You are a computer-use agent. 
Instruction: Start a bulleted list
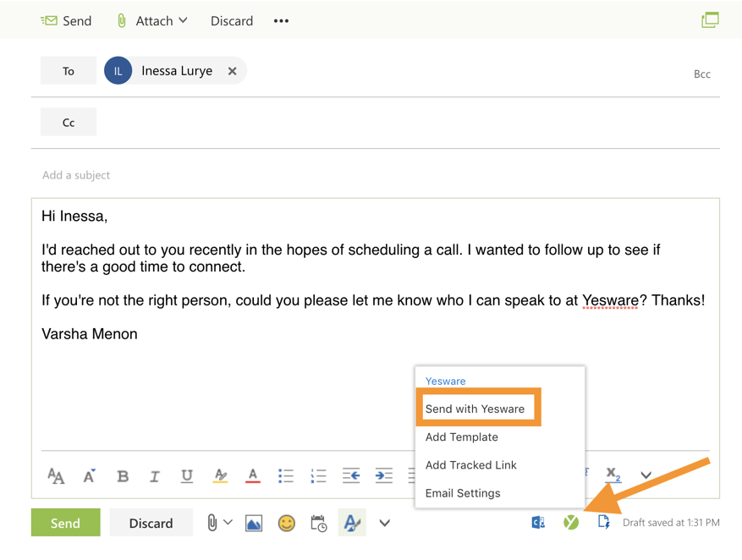(286, 476)
